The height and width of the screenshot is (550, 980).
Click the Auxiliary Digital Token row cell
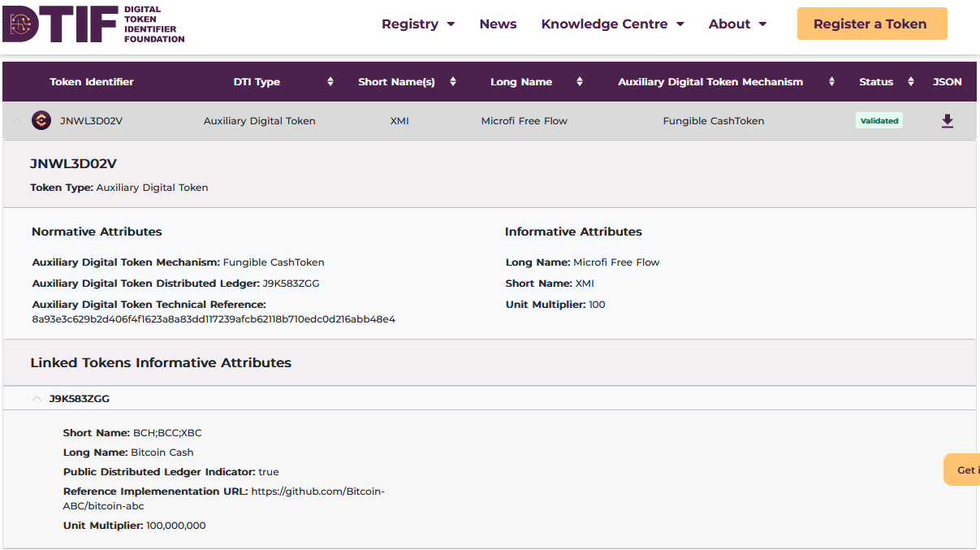point(260,121)
